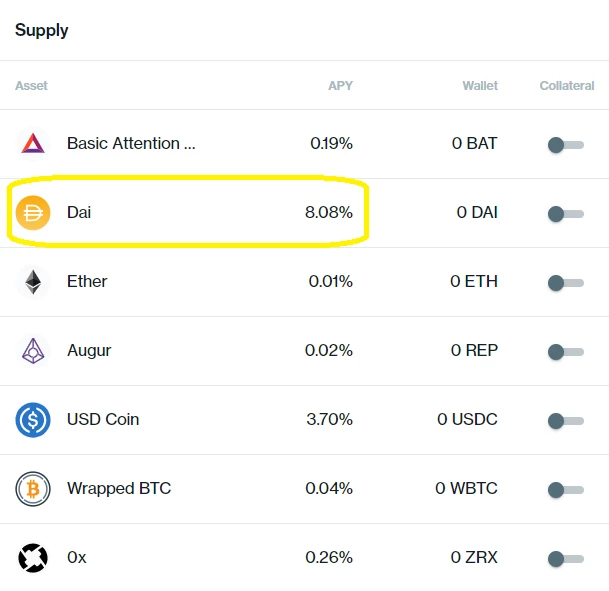Image resolution: width=609 pixels, height=591 pixels.
Task: Open the Dai asset name
Action: pos(79,212)
